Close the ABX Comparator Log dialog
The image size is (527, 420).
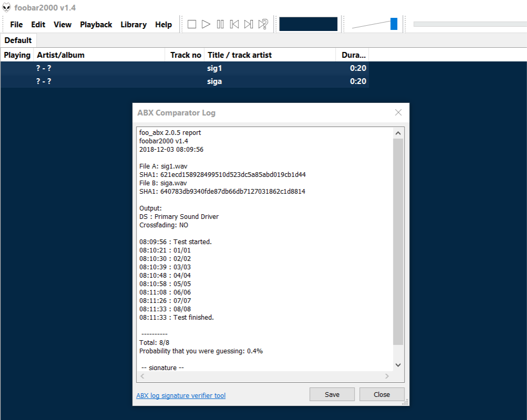tap(398, 112)
